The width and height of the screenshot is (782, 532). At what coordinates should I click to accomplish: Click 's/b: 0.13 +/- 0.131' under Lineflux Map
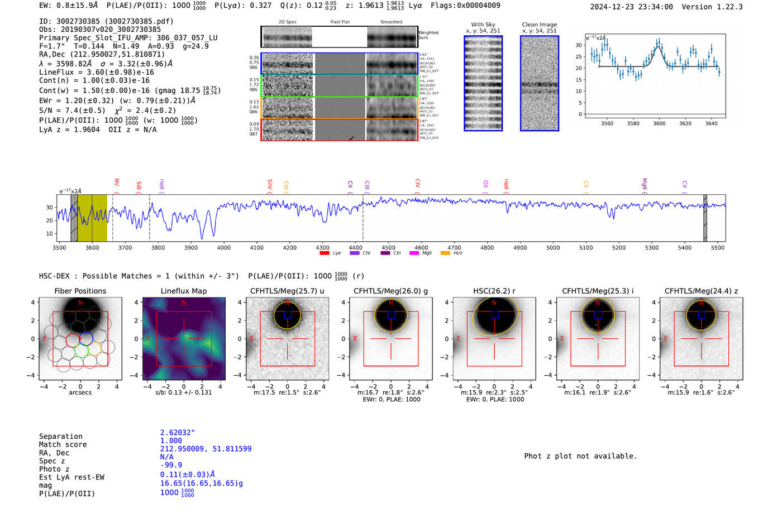184,392
